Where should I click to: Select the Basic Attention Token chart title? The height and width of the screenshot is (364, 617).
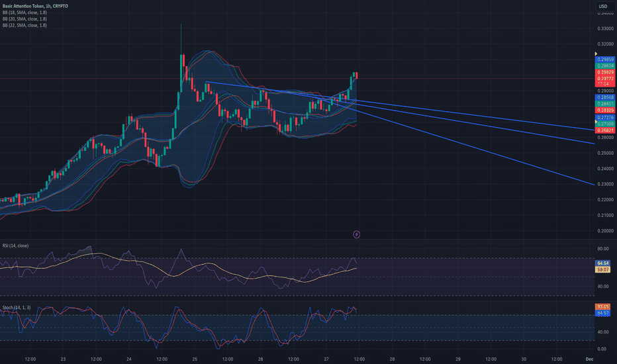tap(35, 7)
